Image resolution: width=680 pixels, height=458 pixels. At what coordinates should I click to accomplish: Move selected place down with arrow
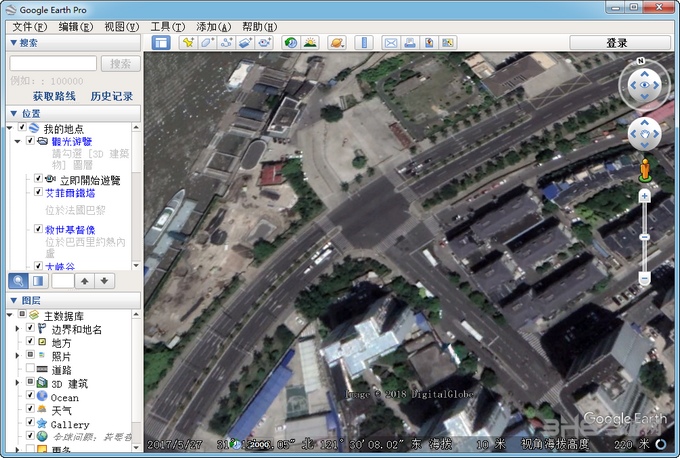click(x=105, y=281)
